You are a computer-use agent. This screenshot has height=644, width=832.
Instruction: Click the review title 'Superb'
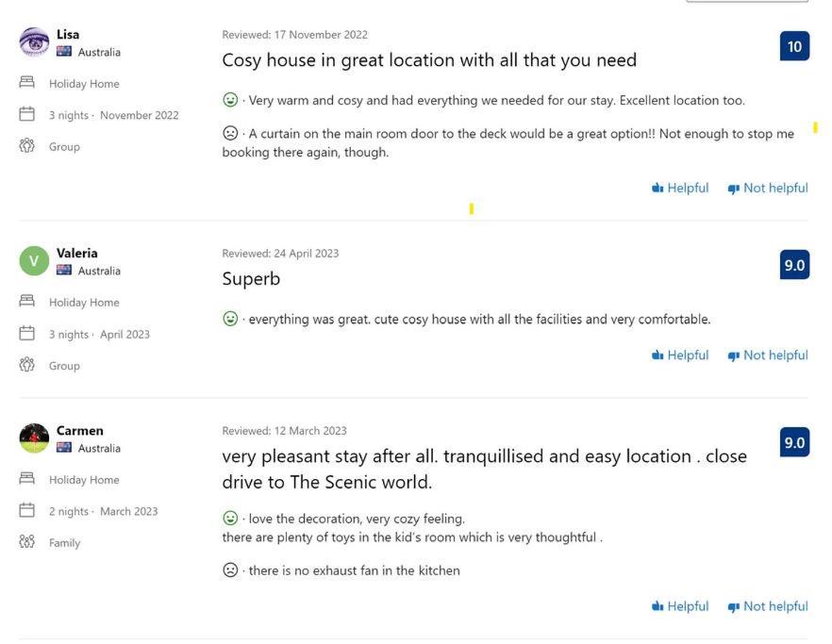coord(251,279)
